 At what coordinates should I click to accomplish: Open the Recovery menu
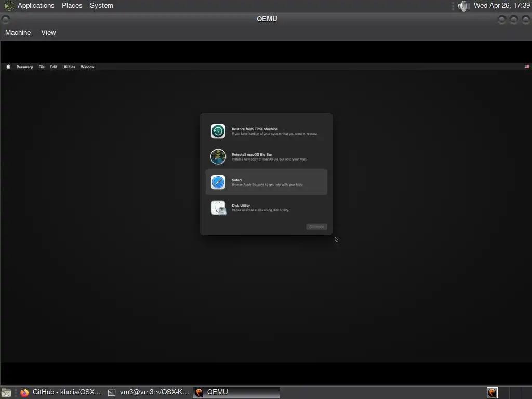[24, 67]
